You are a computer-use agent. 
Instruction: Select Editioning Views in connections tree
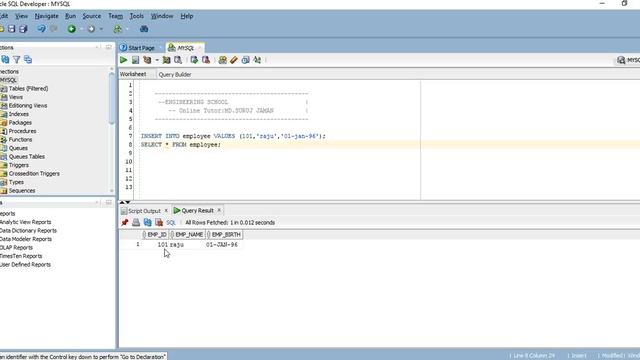pos(28,106)
